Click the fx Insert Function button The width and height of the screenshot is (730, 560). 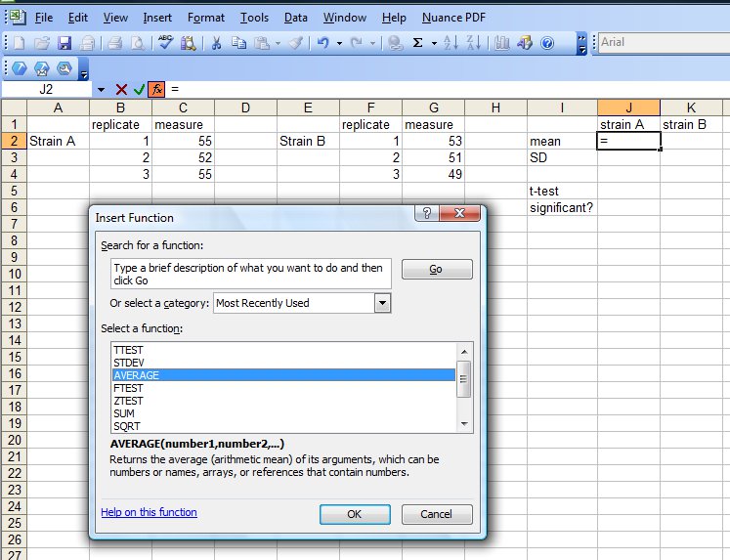point(157,89)
